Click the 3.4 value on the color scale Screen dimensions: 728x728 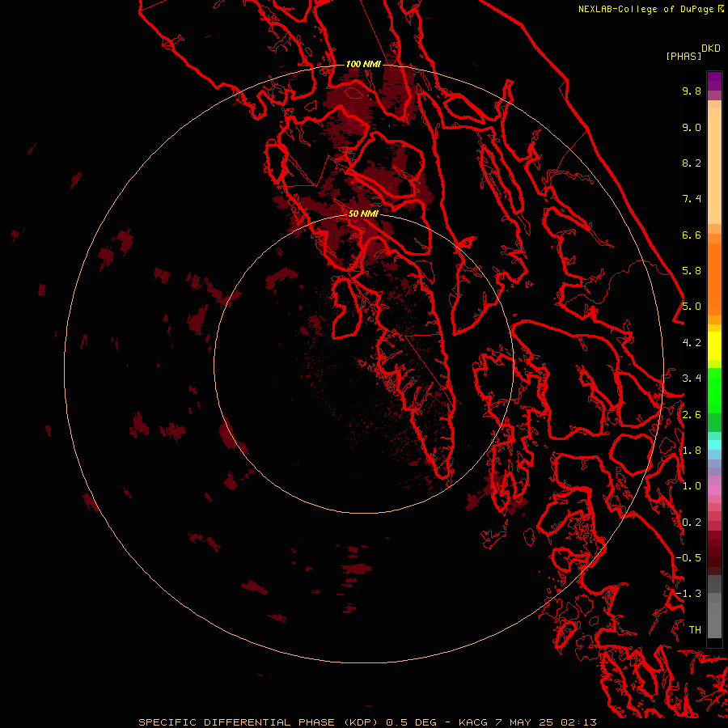[x=692, y=379]
